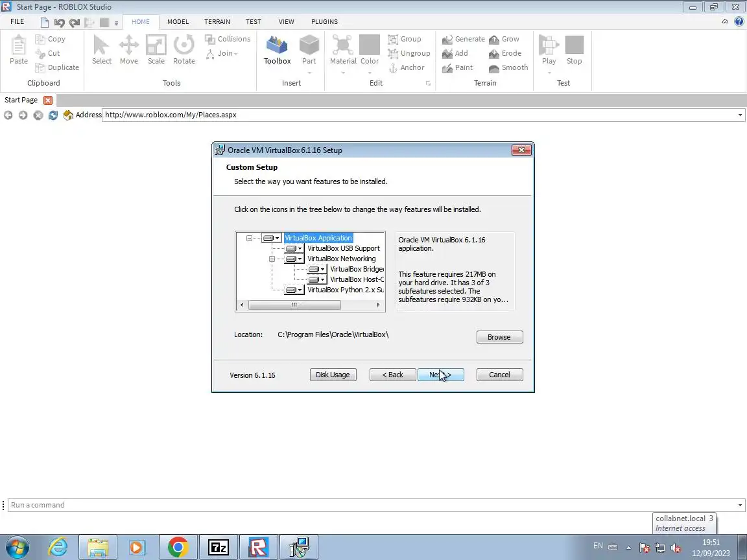Switch to the MODEL ribbon tab
The width and height of the screenshot is (747, 560).
[178, 22]
